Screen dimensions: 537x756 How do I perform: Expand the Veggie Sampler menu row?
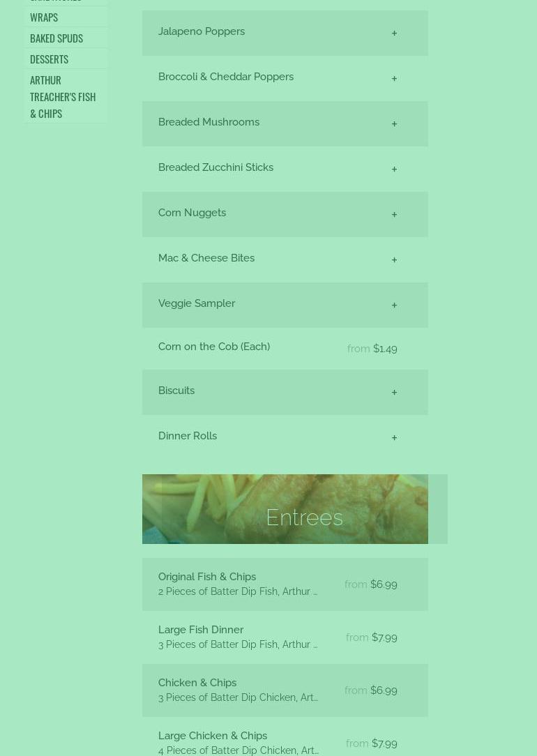(285, 305)
